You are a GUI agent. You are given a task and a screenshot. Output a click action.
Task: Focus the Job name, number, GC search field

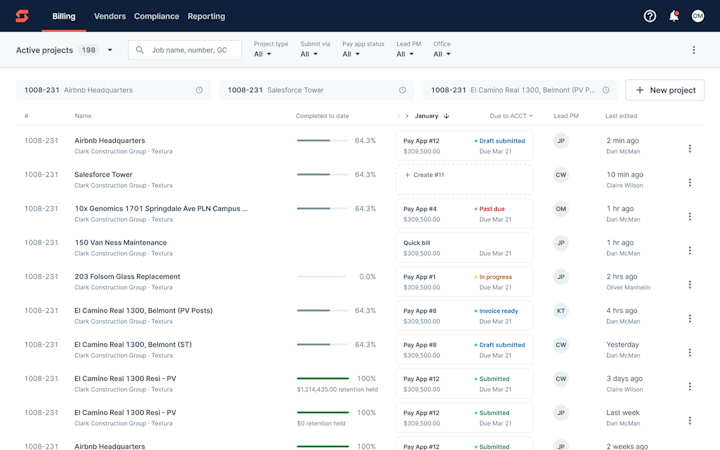185,50
